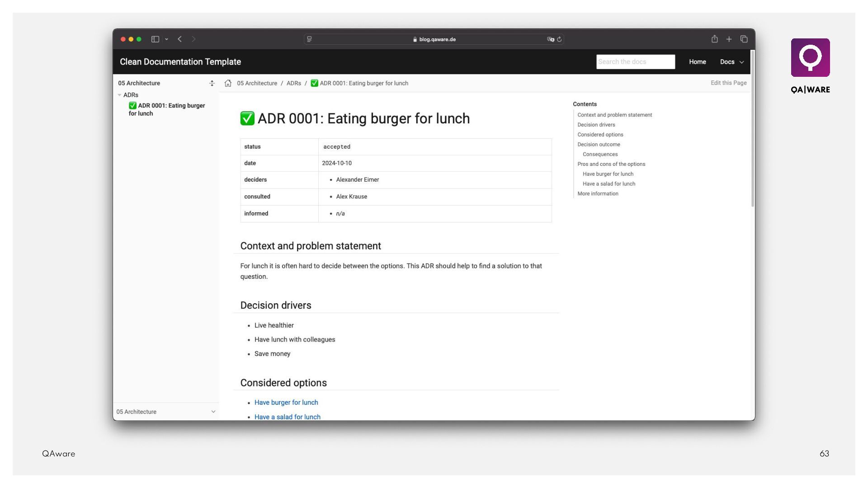868x488 pixels.
Task: Click the Clean Documentation Template title
Action: 180,62
